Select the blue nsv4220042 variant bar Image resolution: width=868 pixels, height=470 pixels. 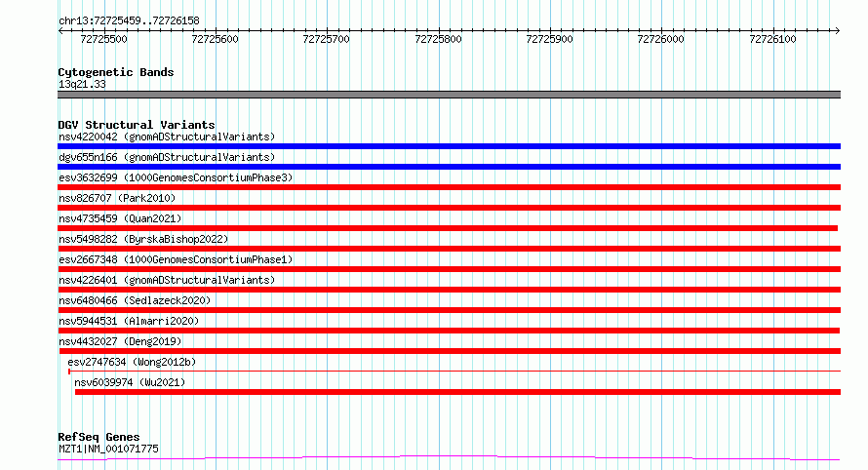(449, 146)
